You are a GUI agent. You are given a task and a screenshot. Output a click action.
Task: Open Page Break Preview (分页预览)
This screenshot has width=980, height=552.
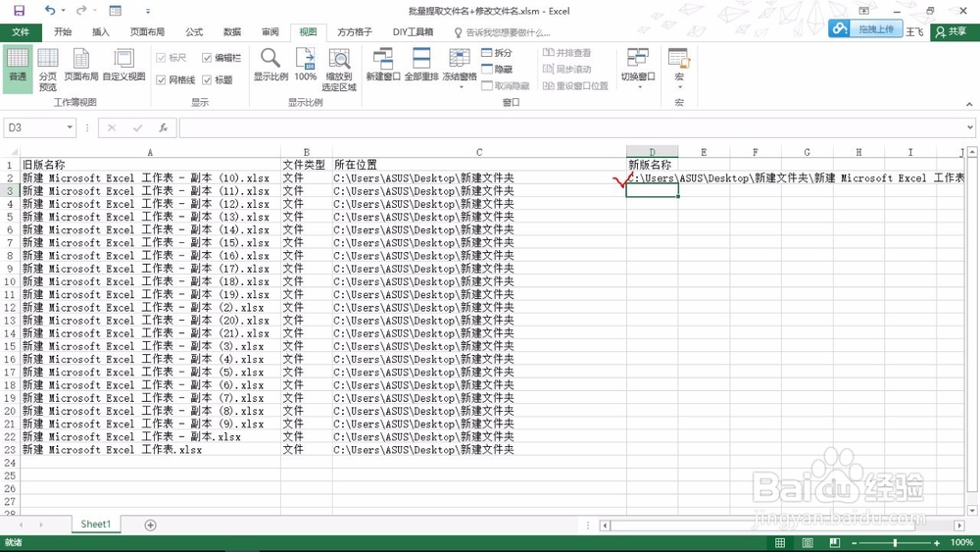tap(47, 69)
